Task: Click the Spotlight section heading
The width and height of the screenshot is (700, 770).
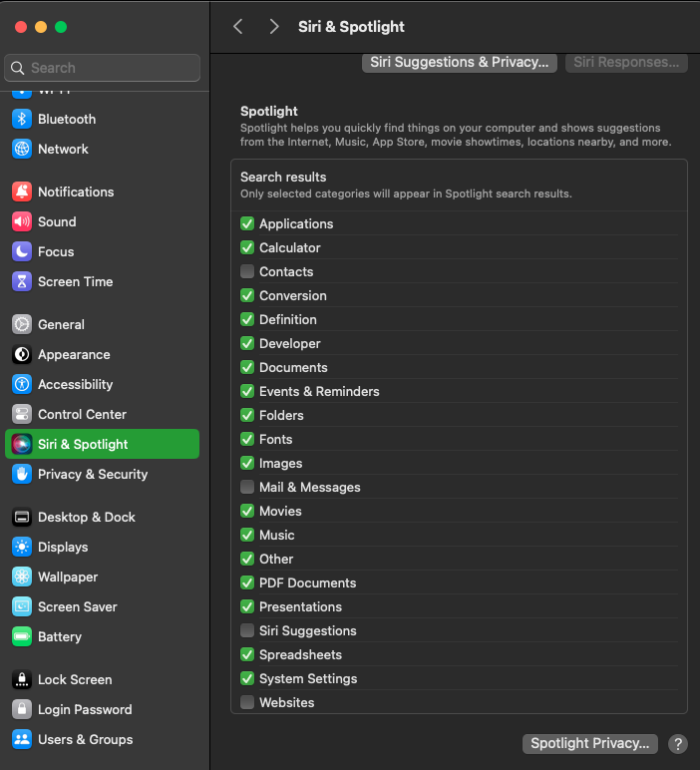Action: [268, 111]
